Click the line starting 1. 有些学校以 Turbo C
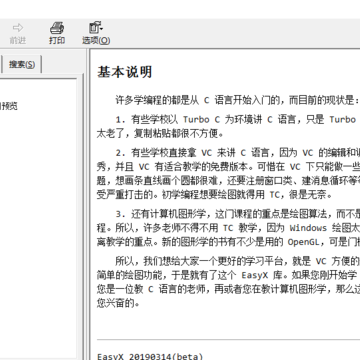Viewport: 360px width, 360px height. 237,120
